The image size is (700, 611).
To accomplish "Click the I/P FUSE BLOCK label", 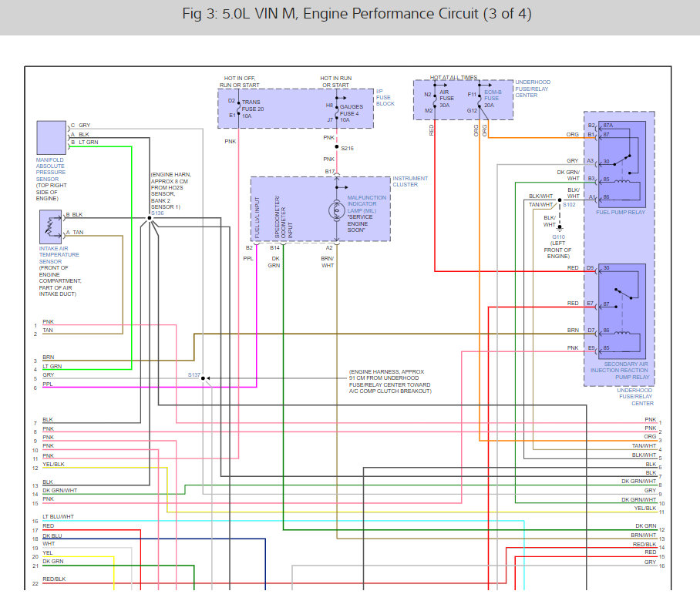I will coord(385,97).
